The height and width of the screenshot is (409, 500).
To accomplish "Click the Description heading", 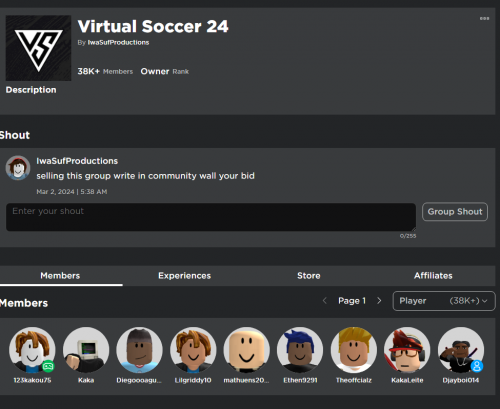I will point(31,90).
